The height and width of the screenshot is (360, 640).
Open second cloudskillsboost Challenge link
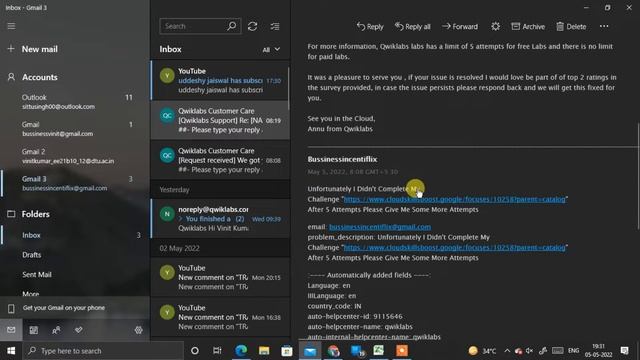click(454, 247)
